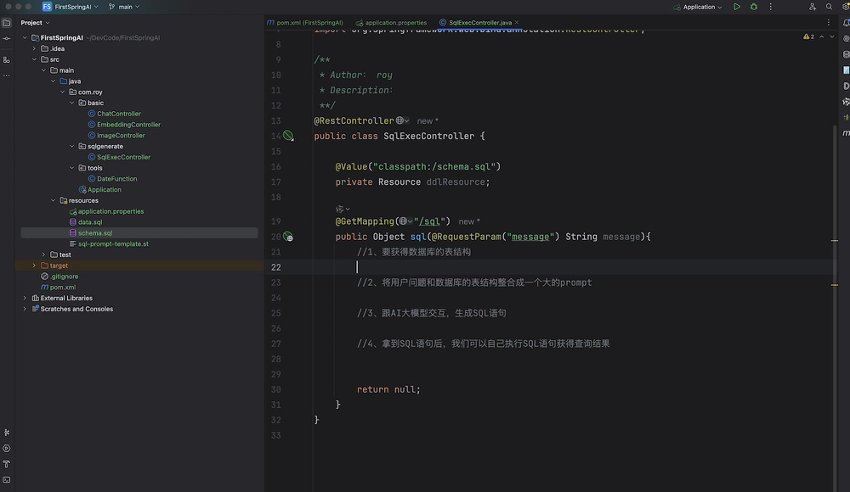Image resolution: width=850 pixels, height=492 pixels.
Task: Expand the target folder
Action: (x=34, y=265)
